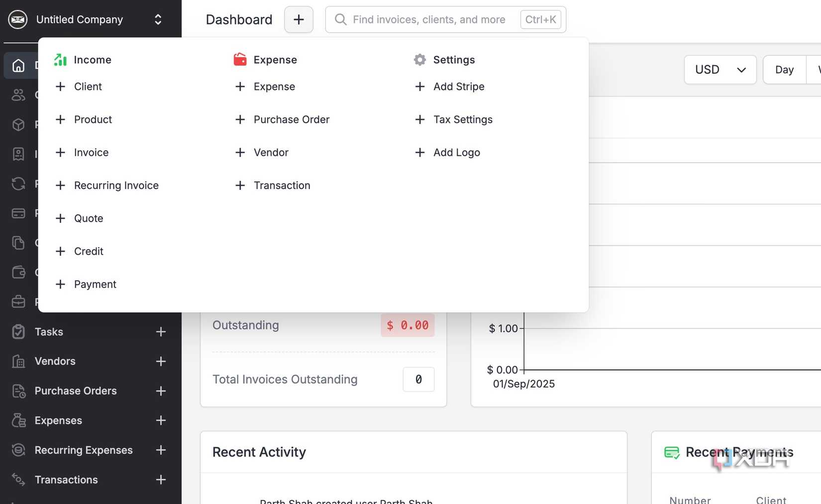Add a new Recurring Expense with plus icon
The height and width of the screenshot is (504, 821).
pyautogui.click(x=161, y=450)
